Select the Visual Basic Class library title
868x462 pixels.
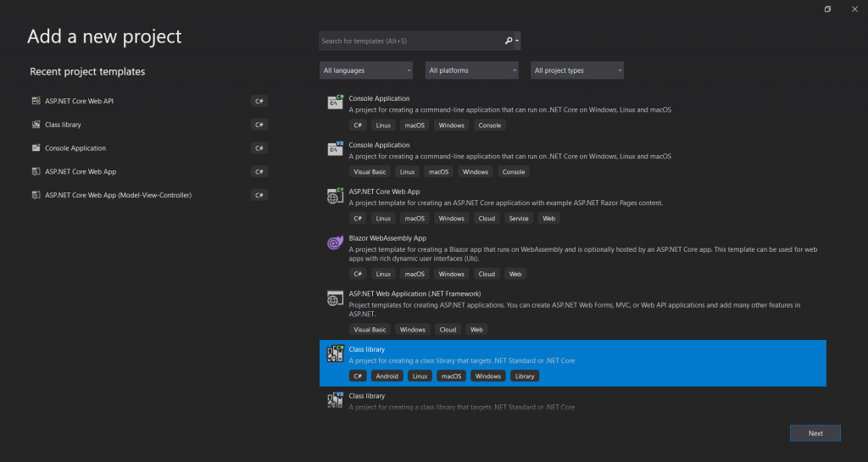tap(366, 396)
